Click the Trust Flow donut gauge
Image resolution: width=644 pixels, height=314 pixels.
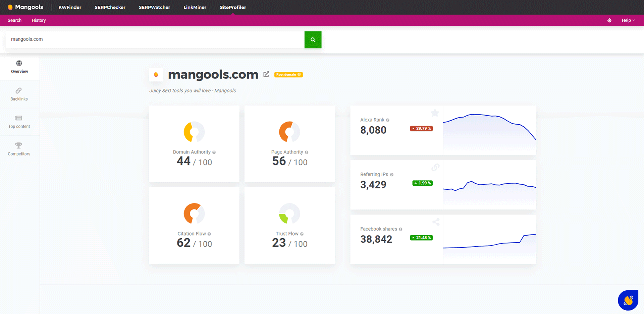pos(289,213)
